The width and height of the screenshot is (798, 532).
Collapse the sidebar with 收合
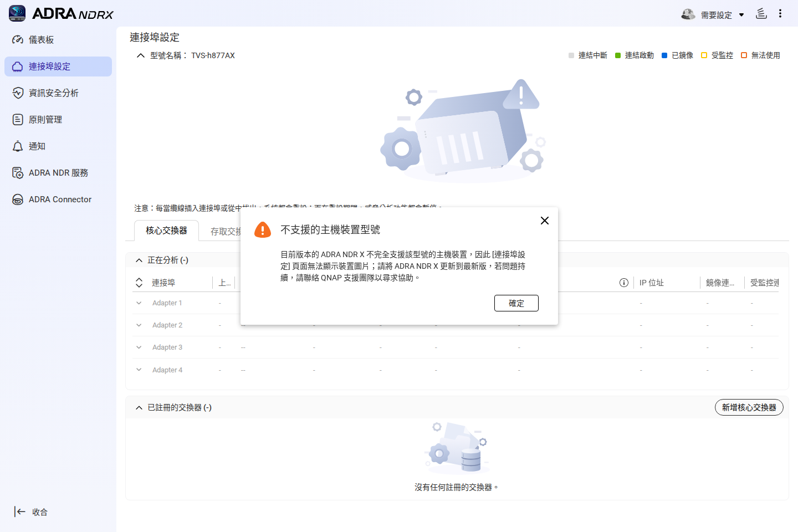31,512
